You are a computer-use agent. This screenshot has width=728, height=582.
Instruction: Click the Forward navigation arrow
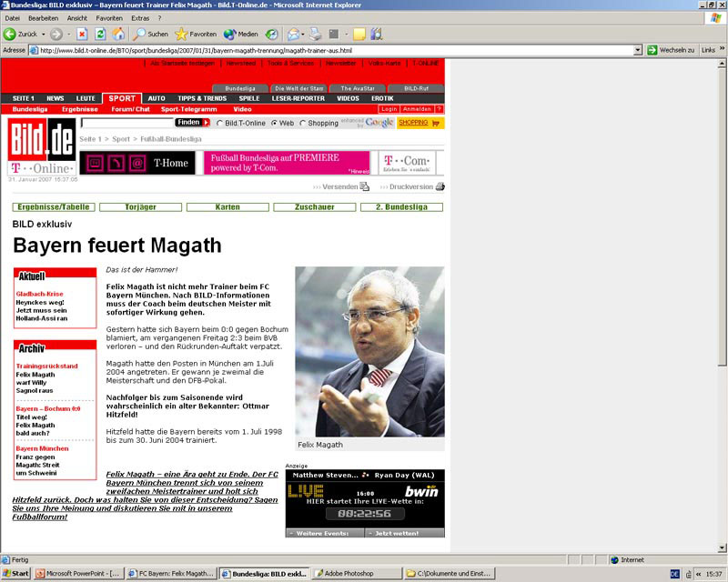pos(56,34)
